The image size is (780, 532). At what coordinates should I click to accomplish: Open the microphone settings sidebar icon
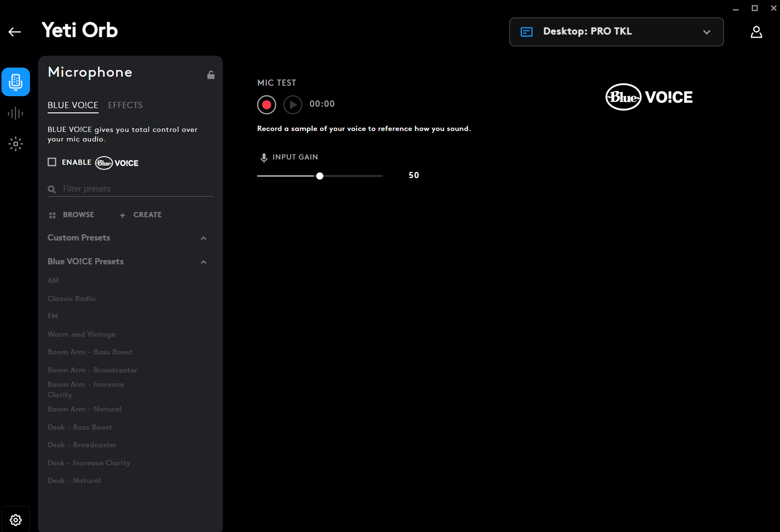coord(16,82)
